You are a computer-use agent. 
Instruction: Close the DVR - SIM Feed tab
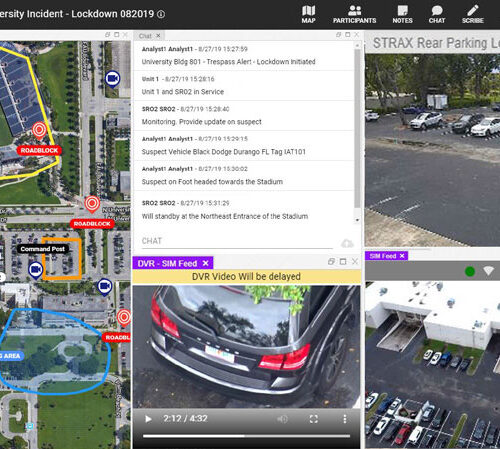[206, 263]
